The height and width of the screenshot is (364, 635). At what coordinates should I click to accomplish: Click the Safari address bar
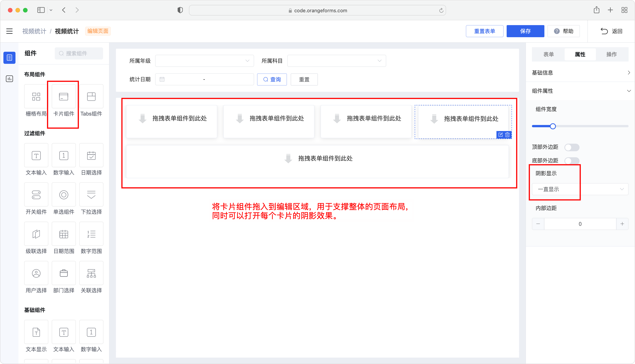tap(317, 10)
